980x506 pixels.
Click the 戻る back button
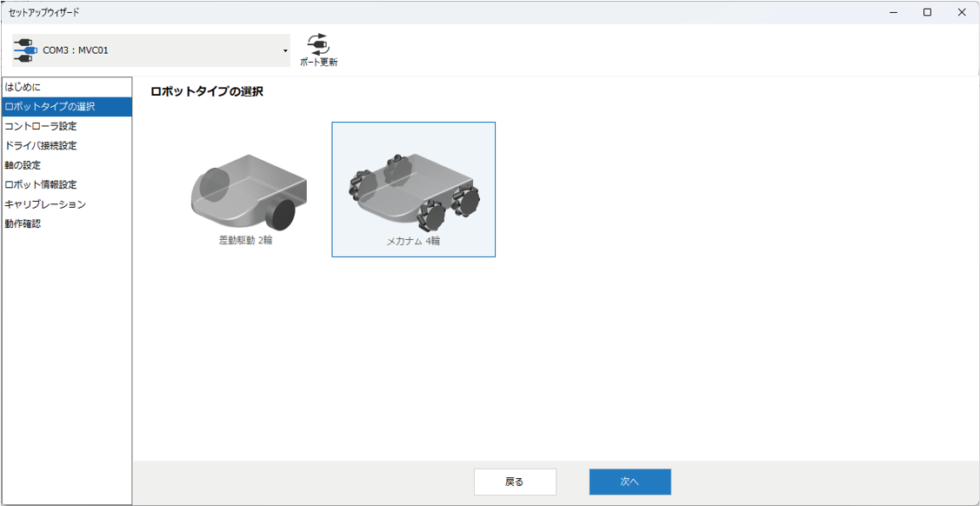click(x=515, y=482)
